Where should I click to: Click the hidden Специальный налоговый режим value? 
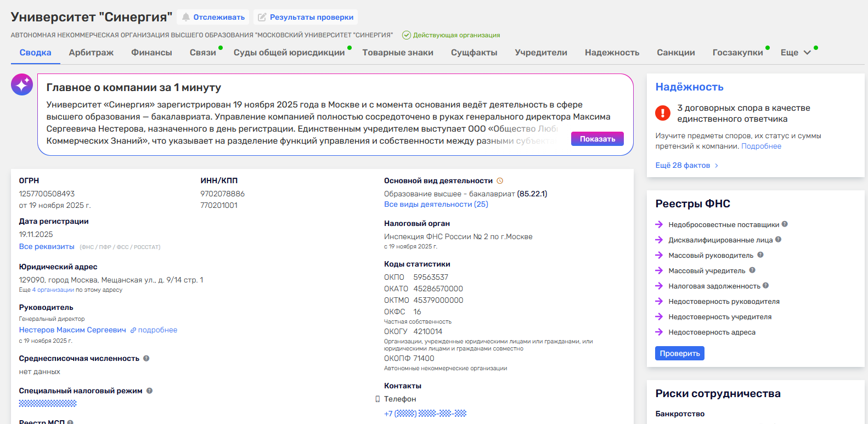pyautogui.click(x=48, y=403)
